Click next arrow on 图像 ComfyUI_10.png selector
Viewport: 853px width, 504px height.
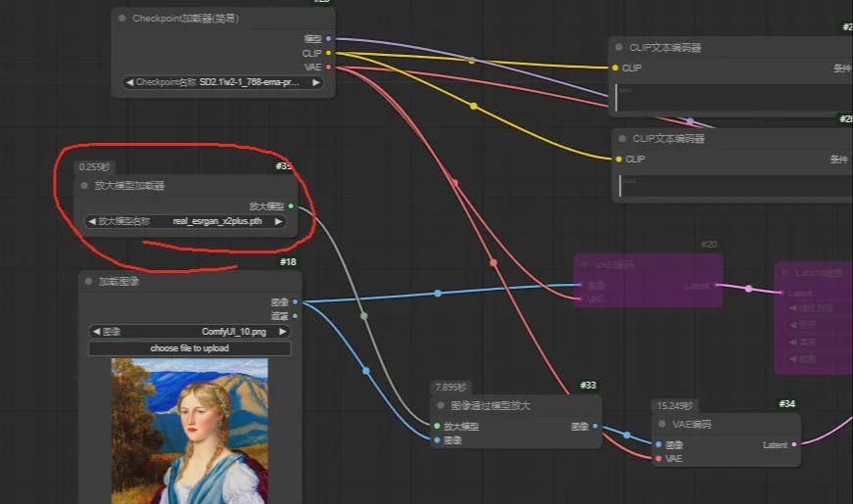pyautogui.click(x=284, y=332)
